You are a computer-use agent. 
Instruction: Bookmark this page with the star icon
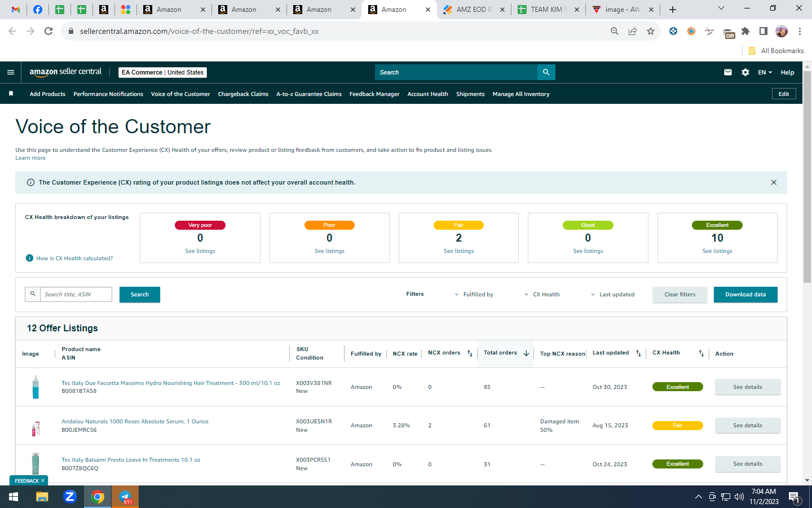coord(651,31)
